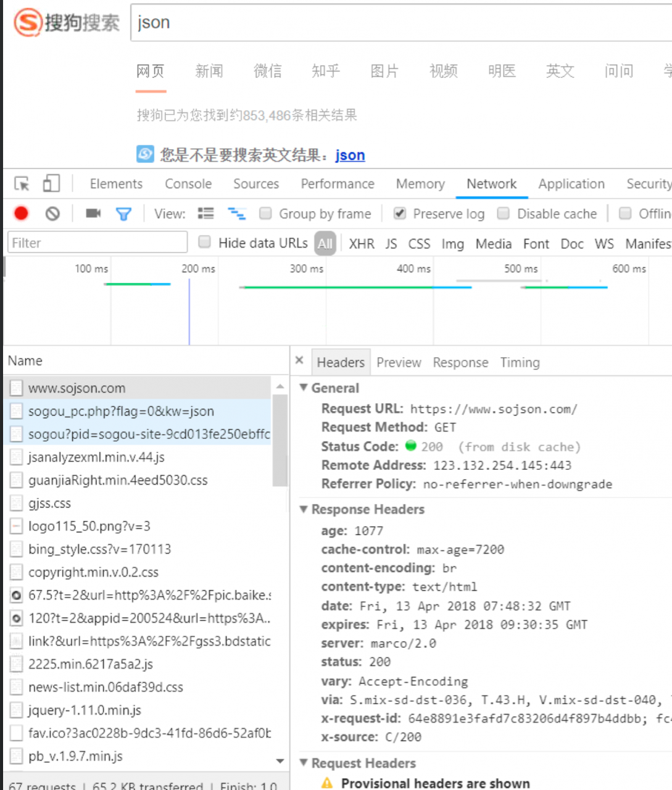672x790 pixels.
Task: Click the blue timeline marker line
Action: pos(189,311)
